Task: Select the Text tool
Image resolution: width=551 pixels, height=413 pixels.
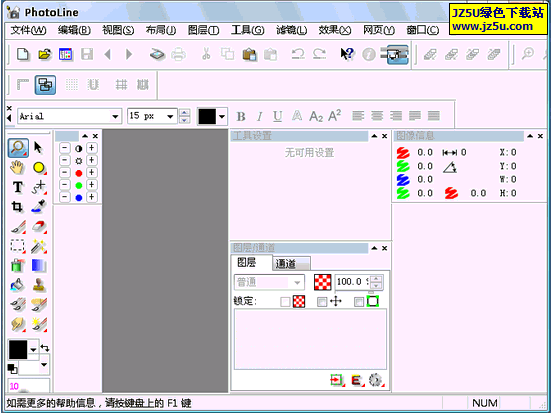Action: coord(18,187)
